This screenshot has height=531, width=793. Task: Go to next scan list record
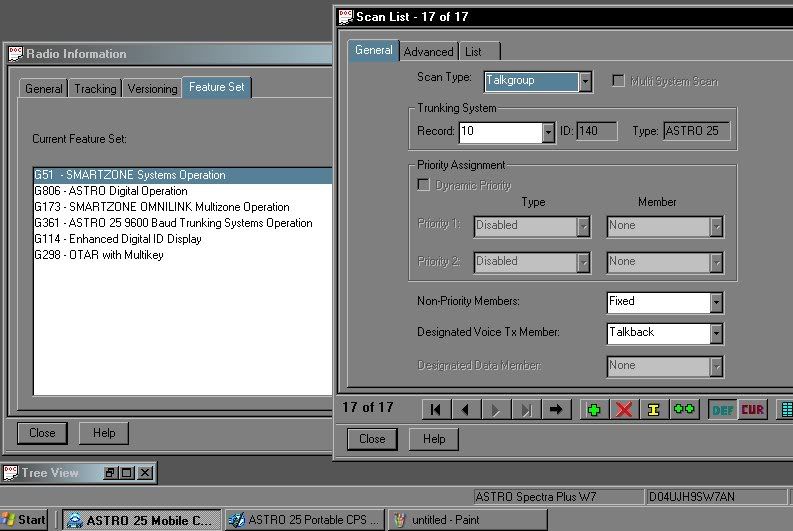click(495, 410)
